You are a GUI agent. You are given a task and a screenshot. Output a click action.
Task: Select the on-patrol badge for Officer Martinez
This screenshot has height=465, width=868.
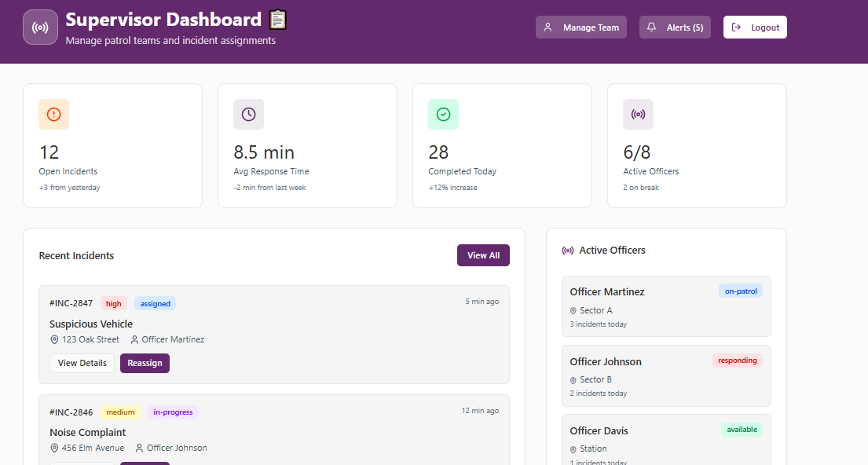click(741, 291)
